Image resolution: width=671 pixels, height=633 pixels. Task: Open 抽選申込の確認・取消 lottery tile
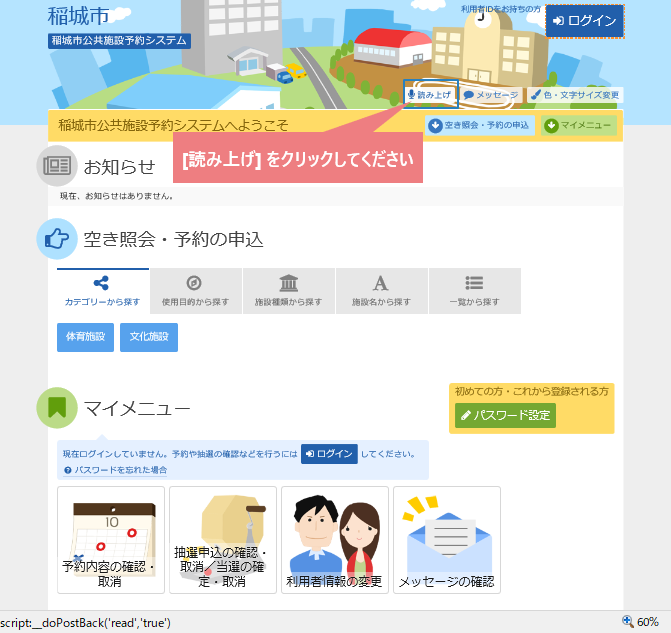pos(223,540)
